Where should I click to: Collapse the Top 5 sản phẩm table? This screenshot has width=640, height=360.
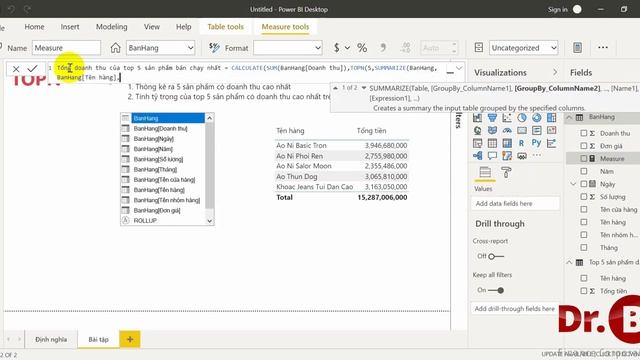pyautogui.click(x=569, y=262)
